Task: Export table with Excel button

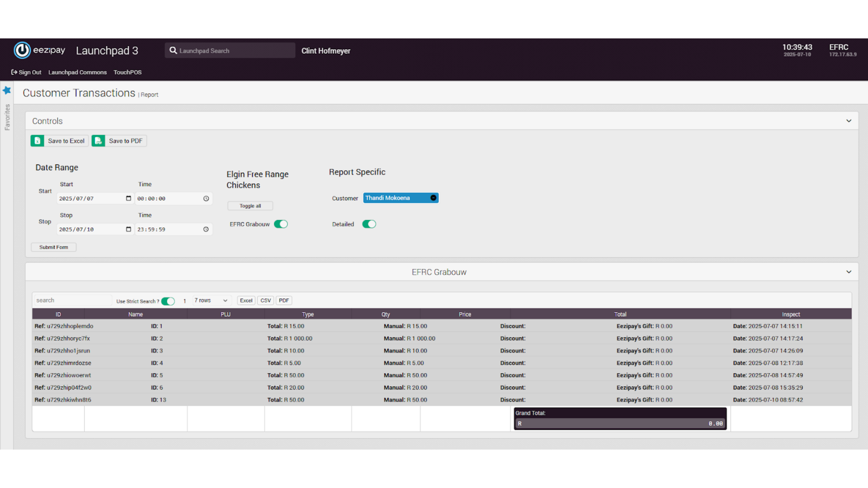Action: click(x=246, y=300)
